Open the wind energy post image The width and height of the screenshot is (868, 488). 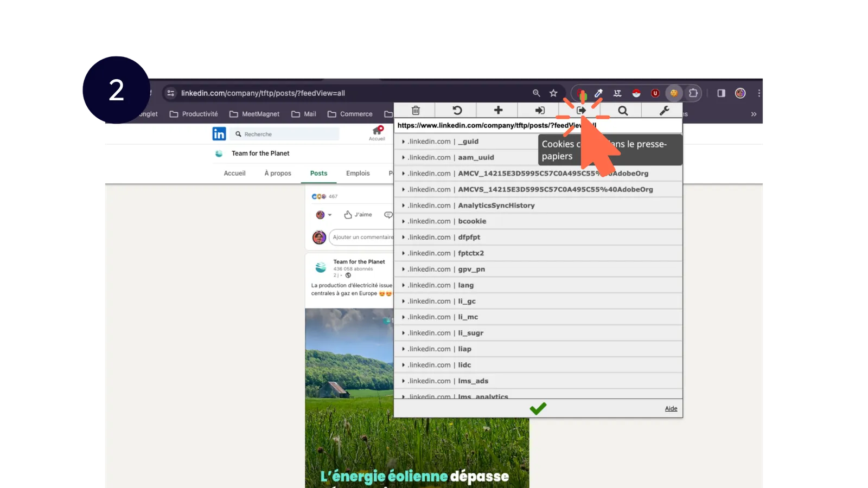click(417, 398)
